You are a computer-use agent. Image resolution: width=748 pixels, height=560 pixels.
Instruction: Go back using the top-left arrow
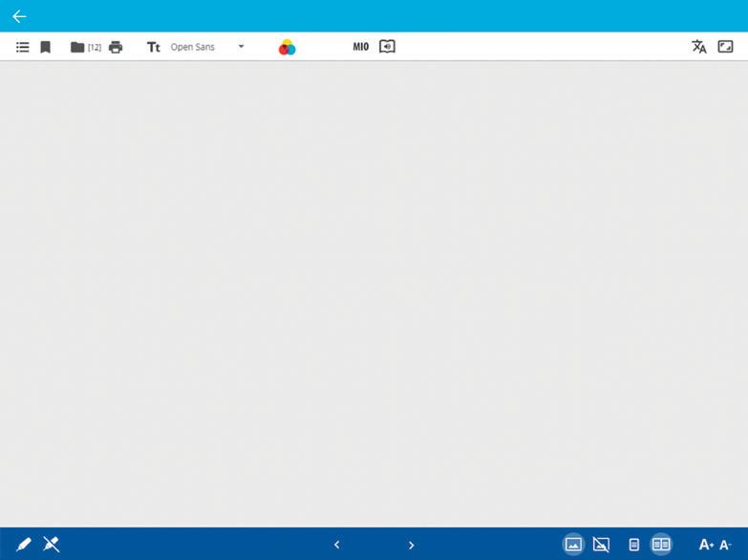point(19,16)
